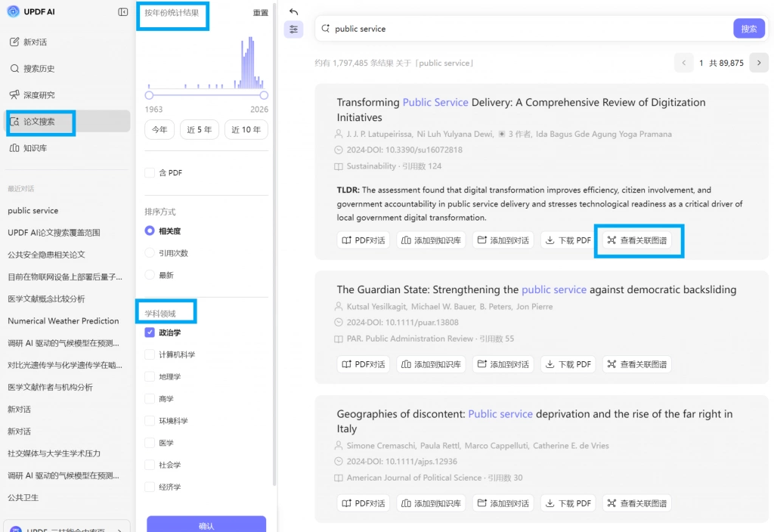Expand the 3 作者 author list
The width and height of the screenshot is (774, 532).
click(x=515, y=135)
